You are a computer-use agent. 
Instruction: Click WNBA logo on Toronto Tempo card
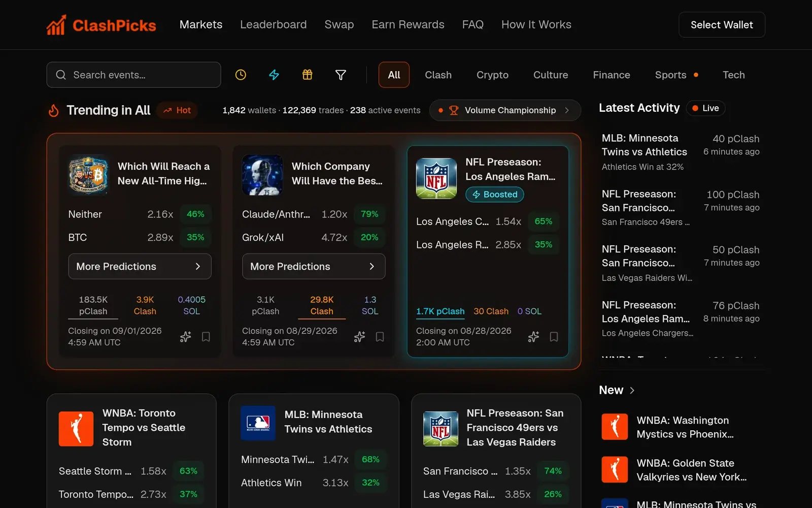[76, 429]
